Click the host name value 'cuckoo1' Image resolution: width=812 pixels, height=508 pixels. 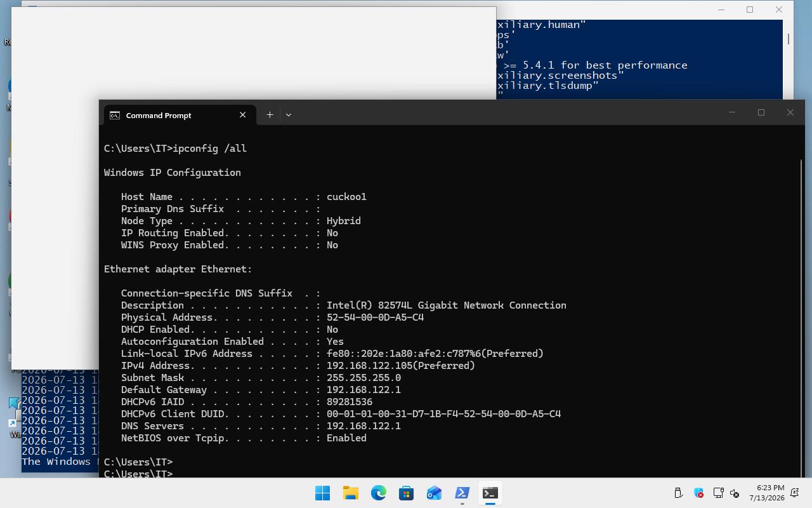tap(346, 197)
